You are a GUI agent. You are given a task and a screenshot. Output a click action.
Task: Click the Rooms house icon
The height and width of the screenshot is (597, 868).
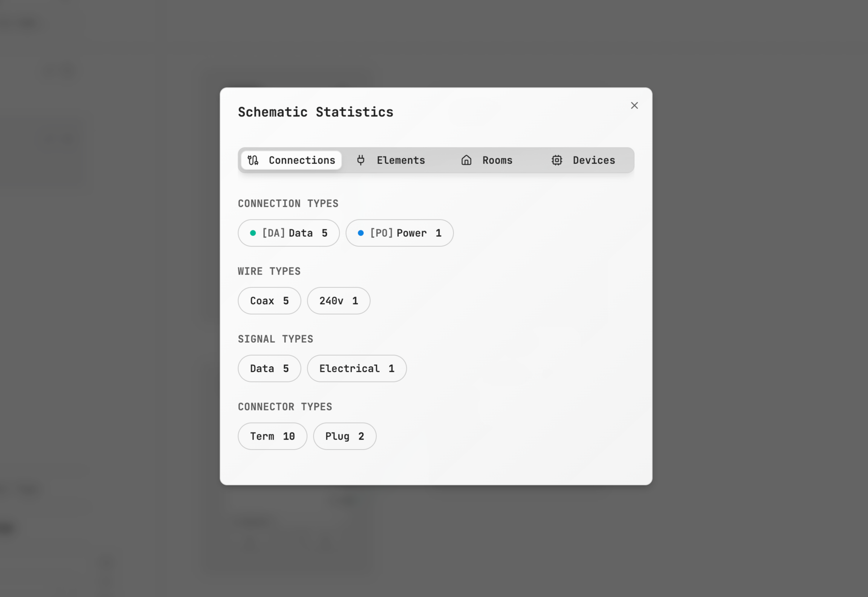tap(466, 160)
